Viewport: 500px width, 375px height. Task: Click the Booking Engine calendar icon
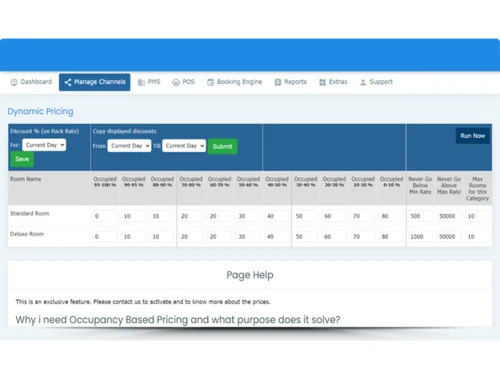(x=210, y=82)
